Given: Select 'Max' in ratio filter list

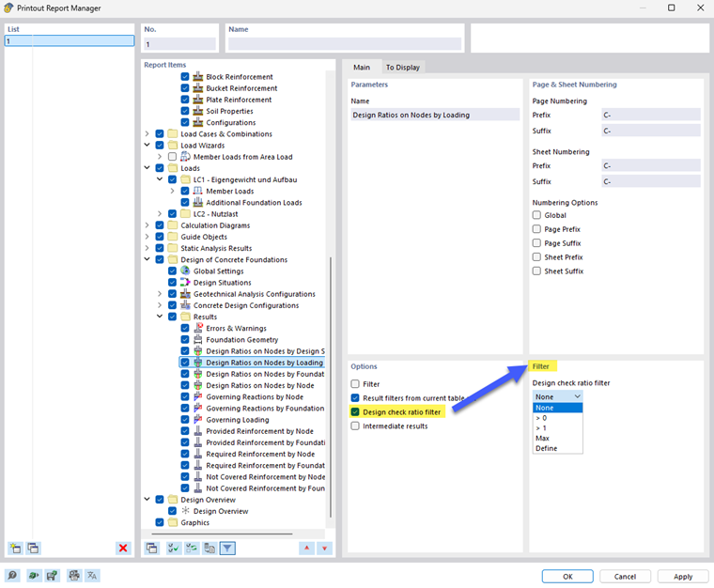Looking at the screenshot, I should coord(557,438).
